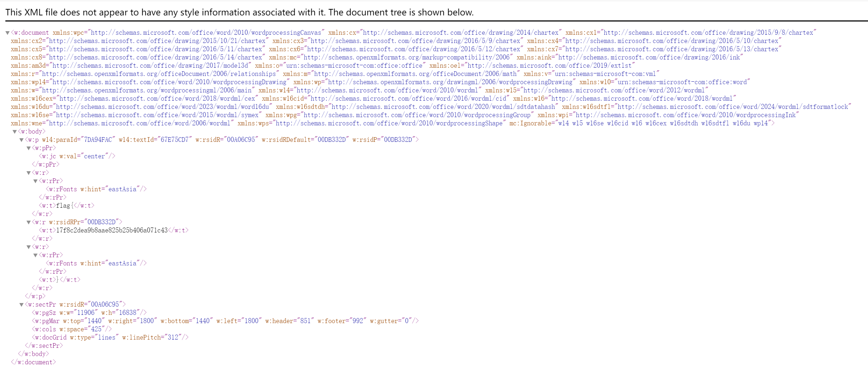This screenshot has width=868, height=365.
Task: Click the mc:Ignorable attribute value
Action: click(663, 123)
